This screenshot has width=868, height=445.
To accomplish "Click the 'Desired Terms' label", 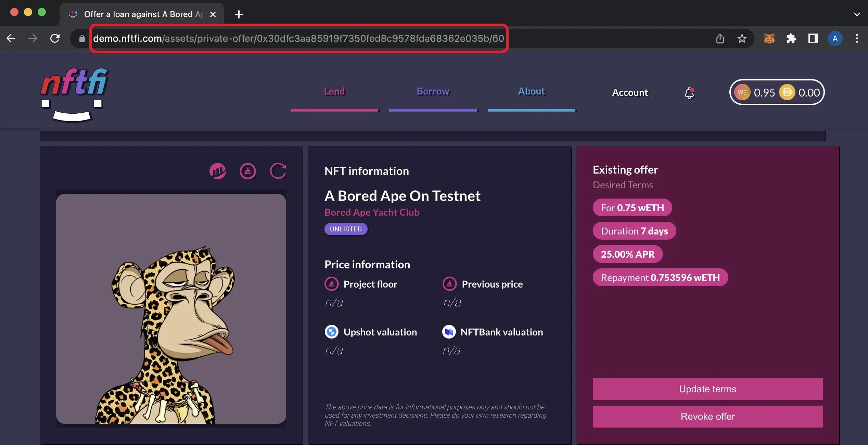I will 623,185.
